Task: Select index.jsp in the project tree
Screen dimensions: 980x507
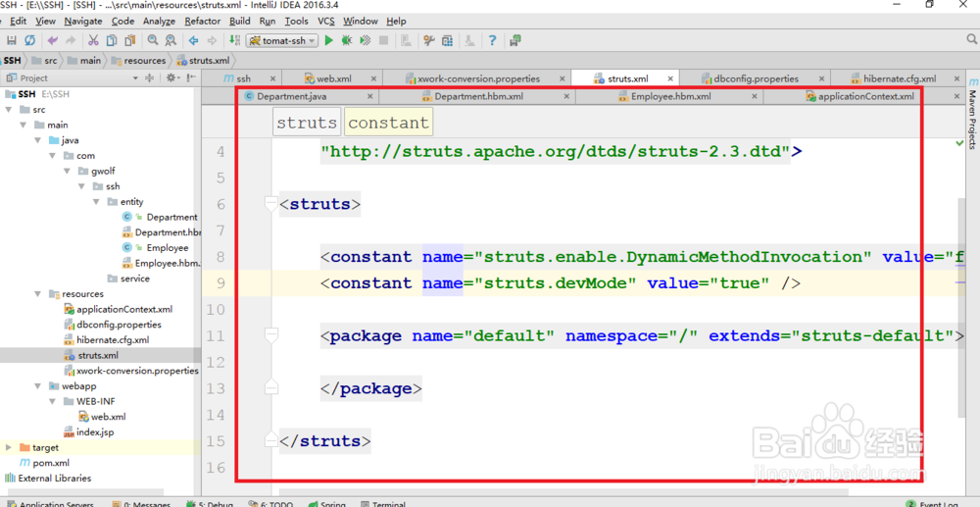Action: click(x=95, y=432)
